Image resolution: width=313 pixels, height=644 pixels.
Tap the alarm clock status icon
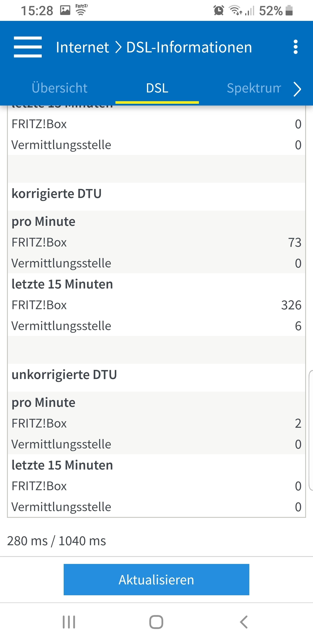tap(219, 10)
